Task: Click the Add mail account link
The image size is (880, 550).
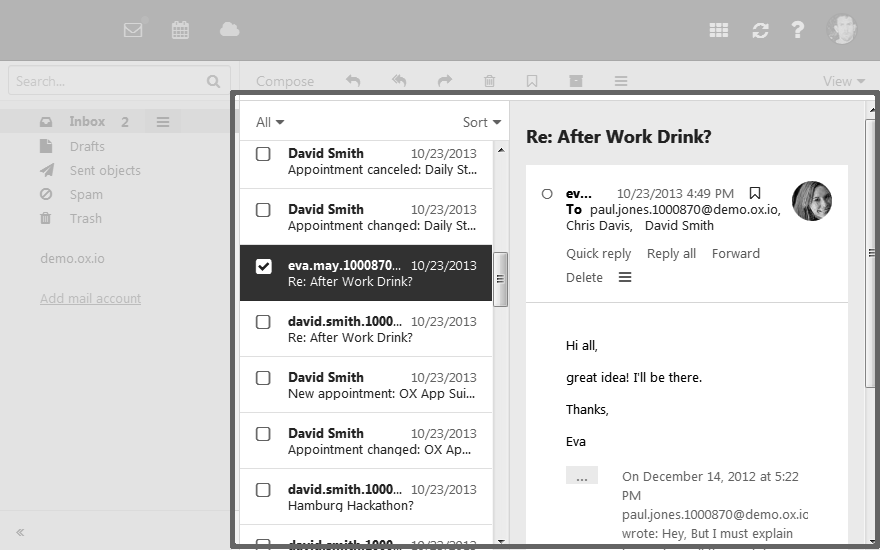Action: [x=90, y=299]
